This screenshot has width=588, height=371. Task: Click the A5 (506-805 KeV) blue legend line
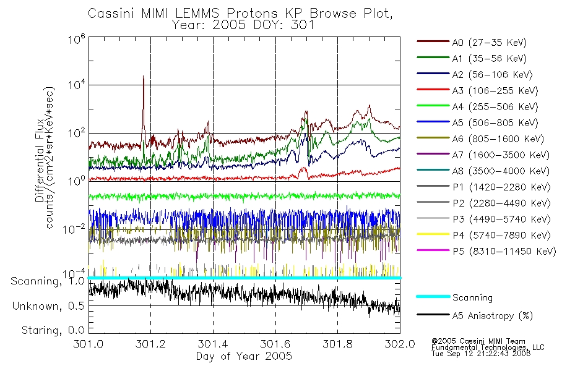tap(433, 122)
